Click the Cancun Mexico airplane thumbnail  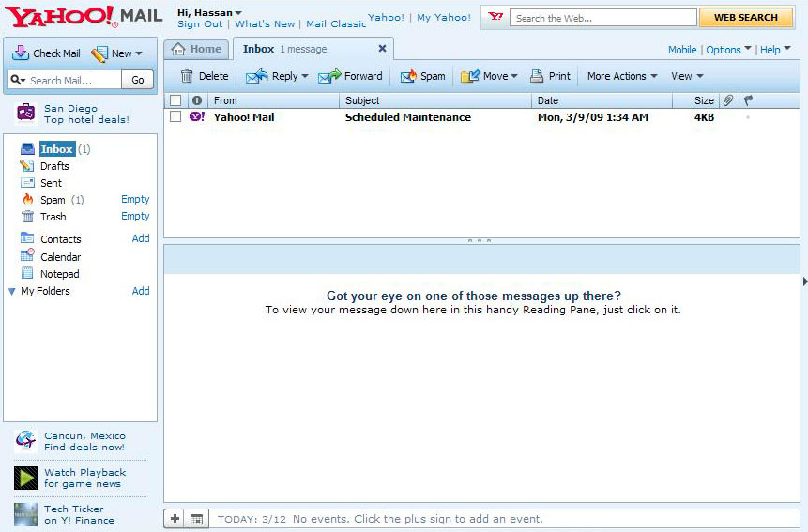[x=25, y=440]
